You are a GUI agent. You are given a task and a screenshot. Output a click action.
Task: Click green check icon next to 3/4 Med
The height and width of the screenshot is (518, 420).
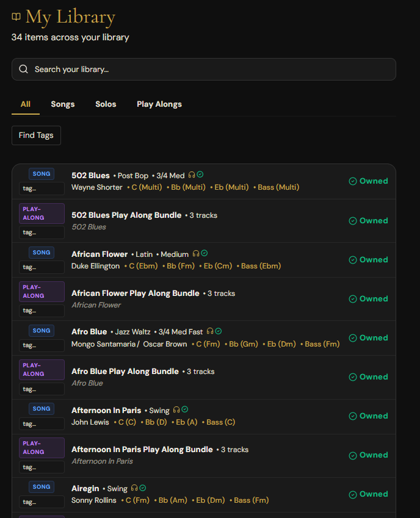click(200, 174)
